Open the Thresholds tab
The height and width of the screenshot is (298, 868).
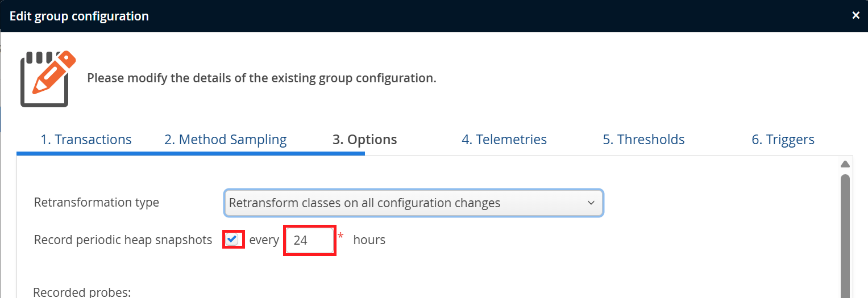pyautogui.click(x=643, y=140)
